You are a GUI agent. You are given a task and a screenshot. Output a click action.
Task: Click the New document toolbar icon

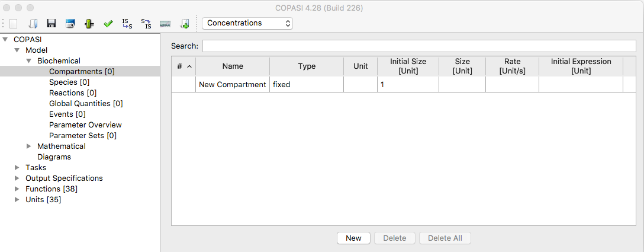(14, 24)
